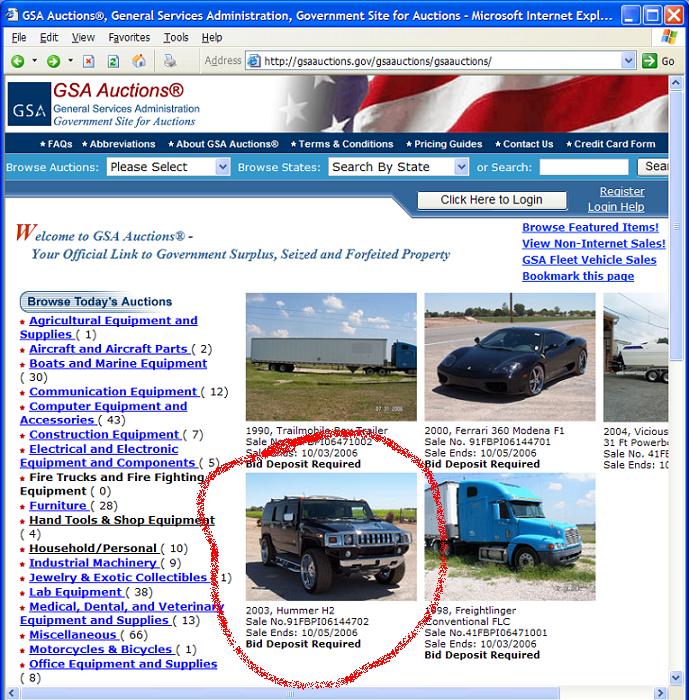Click the or Search text field
The image size is (689, 700).
(584, 167)
